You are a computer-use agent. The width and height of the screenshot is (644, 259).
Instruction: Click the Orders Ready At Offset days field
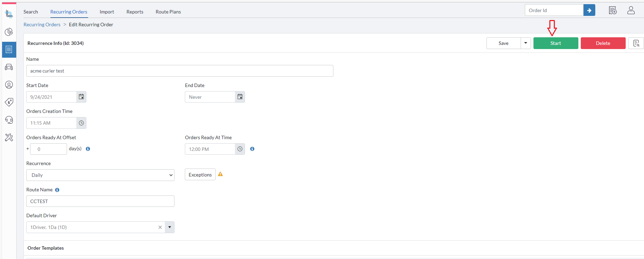click(48, 149)
